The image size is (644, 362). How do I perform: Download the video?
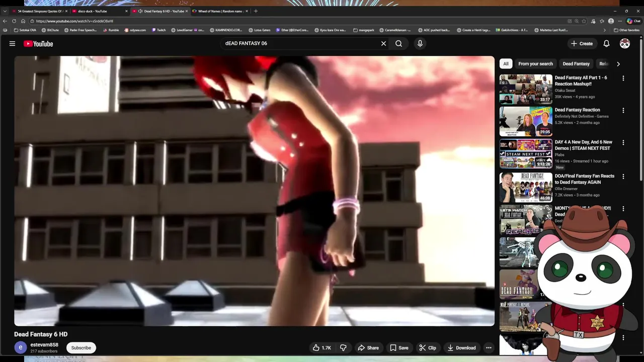[462, 348]
